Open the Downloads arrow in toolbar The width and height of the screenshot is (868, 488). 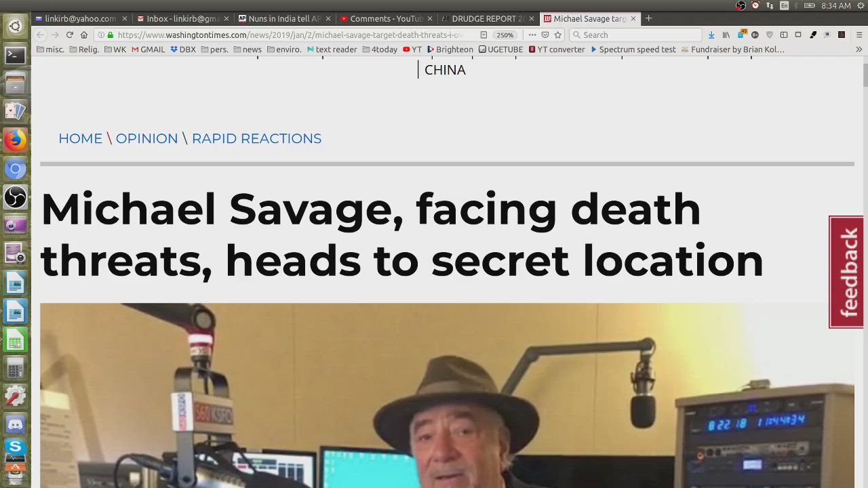coord(711,35)
